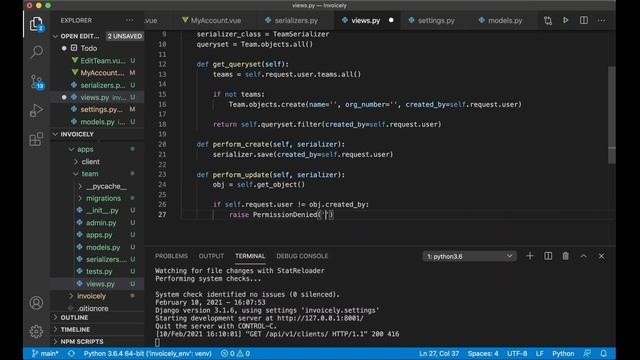Click the main* git branch indicator
The height and width of the screenshot is (360, 640).
coord(45,353)
